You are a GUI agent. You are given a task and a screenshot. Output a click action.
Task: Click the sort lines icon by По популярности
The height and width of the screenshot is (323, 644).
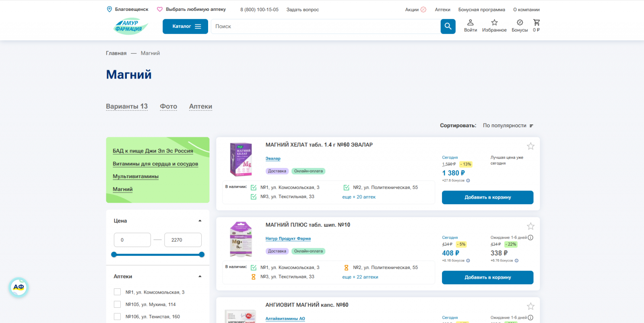click(531, 126)
